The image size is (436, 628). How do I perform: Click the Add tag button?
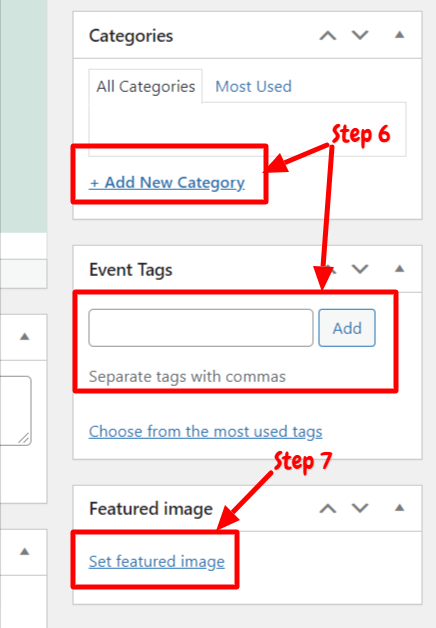347,328
